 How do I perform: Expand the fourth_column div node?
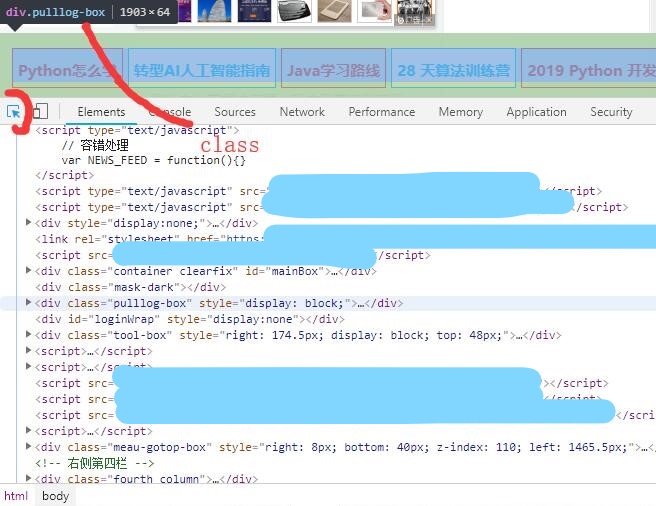(x=28, y=478)
